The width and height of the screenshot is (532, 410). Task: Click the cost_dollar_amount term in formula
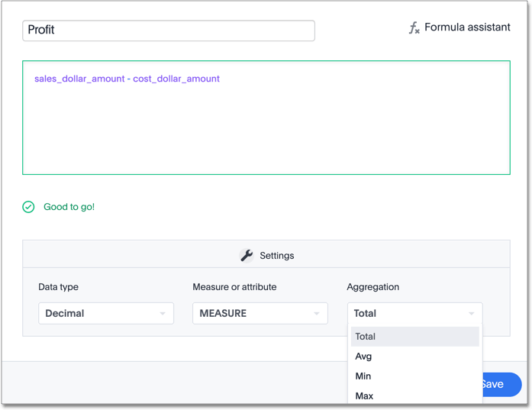[176, 79]
